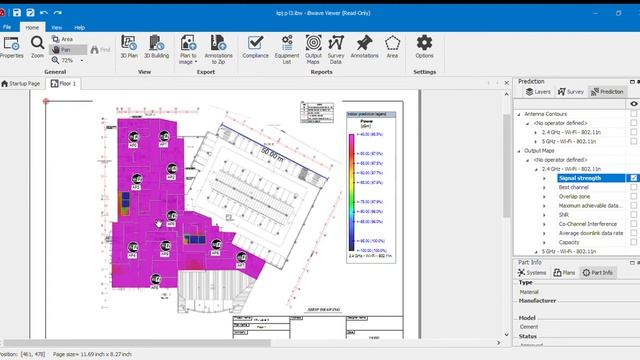Enable the Capacity output map checkbox
Screen dimensions: 640x360
633,242
